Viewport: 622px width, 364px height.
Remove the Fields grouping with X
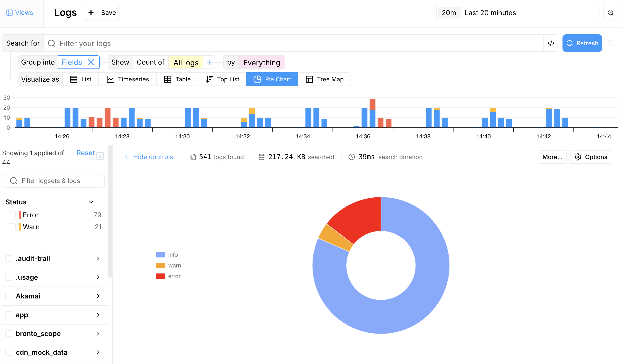coord(91,62)
